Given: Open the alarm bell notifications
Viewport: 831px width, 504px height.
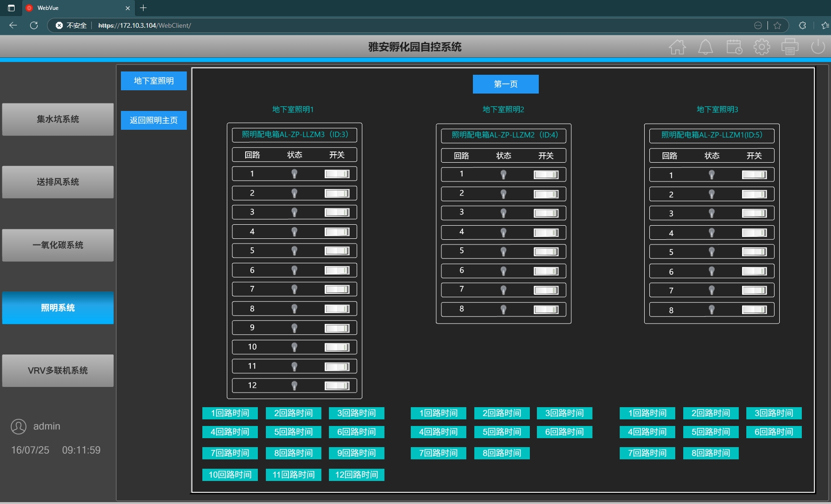Looking at the screenshot, I should [705, 47].
